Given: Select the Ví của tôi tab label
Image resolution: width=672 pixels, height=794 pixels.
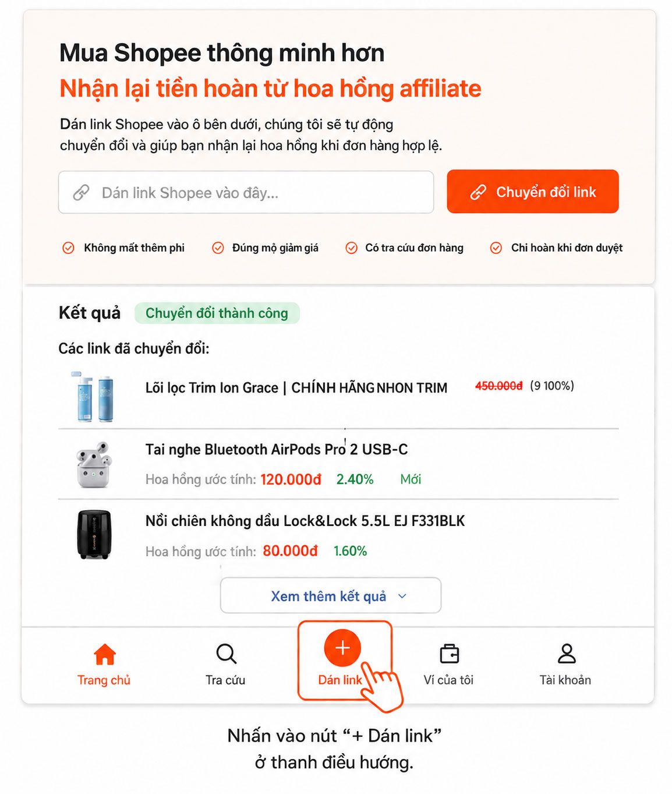Looking at the screenshot, I should (x=448, y=680).
